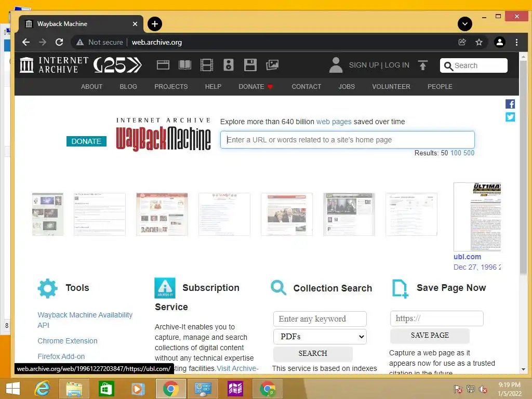This screenshot has width=532, height=399.
Task: Click the Archive-It subscription service icon
Action: click(x=165, y=288)
